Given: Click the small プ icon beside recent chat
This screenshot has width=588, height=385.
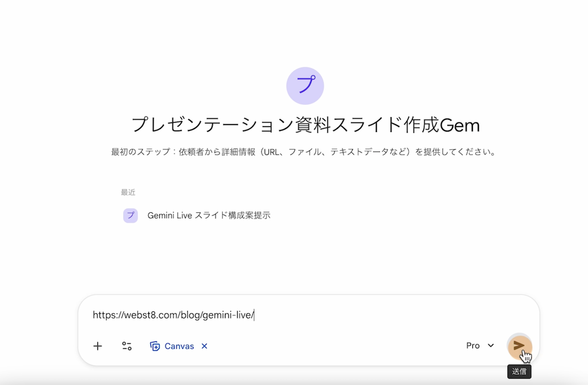Looking at the screenshot, I should coord(130,215).
